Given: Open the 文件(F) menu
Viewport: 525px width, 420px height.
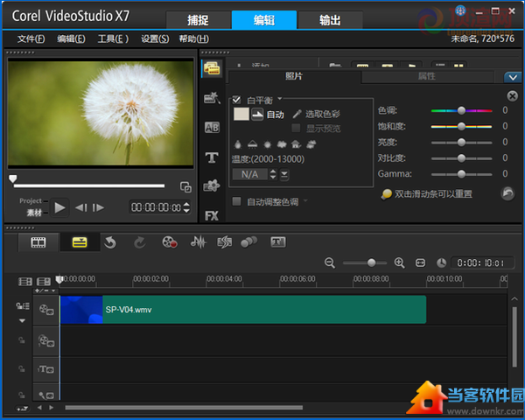Looking at the screenshot, I should coord(31,38).
